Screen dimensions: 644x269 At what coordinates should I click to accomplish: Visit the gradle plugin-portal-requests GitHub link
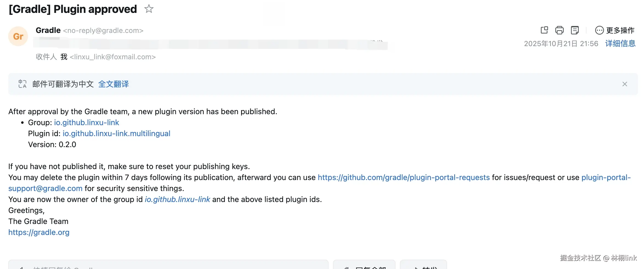pos(404,177)
